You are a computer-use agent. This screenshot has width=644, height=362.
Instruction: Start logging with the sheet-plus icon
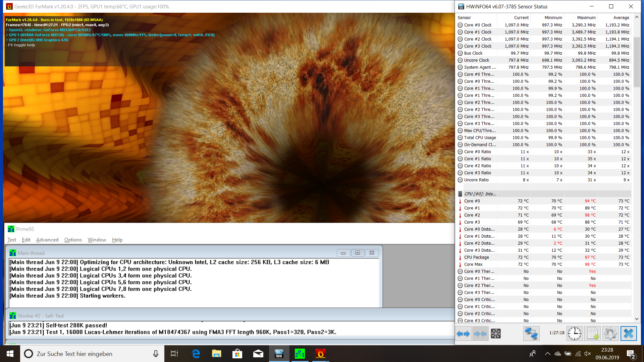point(593,334)
